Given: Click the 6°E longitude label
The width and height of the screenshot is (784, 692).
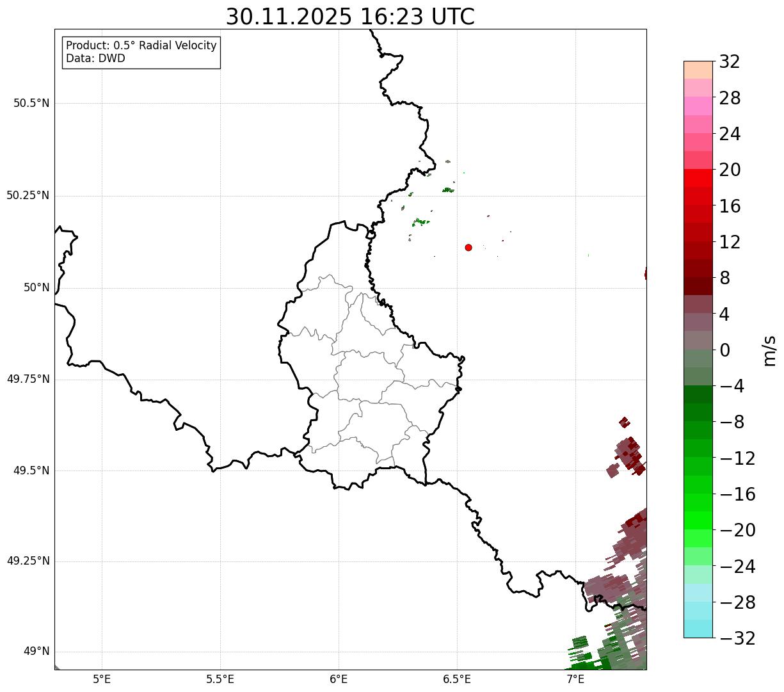Looking at the screenshot, I should tap(339, 679).
